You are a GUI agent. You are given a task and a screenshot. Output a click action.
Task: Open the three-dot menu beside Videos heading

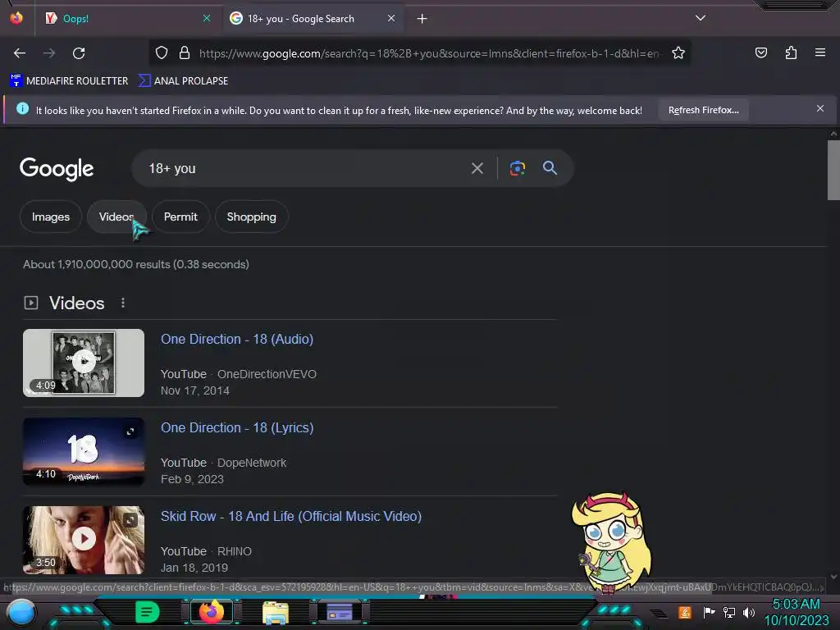coord(123,303)
